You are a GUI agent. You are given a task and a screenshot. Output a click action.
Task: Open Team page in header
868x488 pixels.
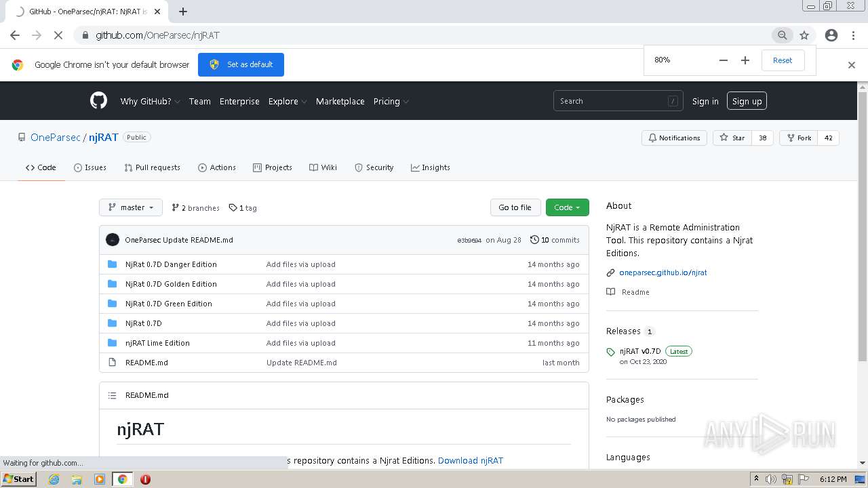199,101
